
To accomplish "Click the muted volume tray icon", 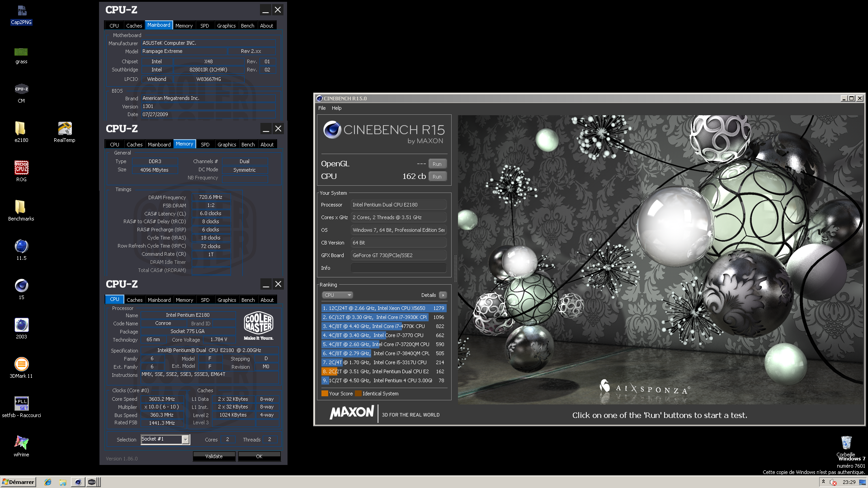I will point(833,482).
